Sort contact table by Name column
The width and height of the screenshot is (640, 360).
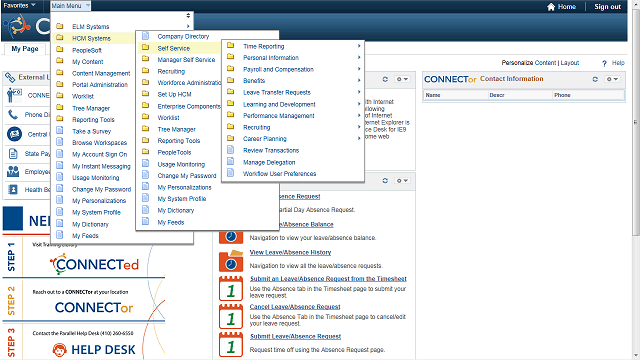click(433, 95)
